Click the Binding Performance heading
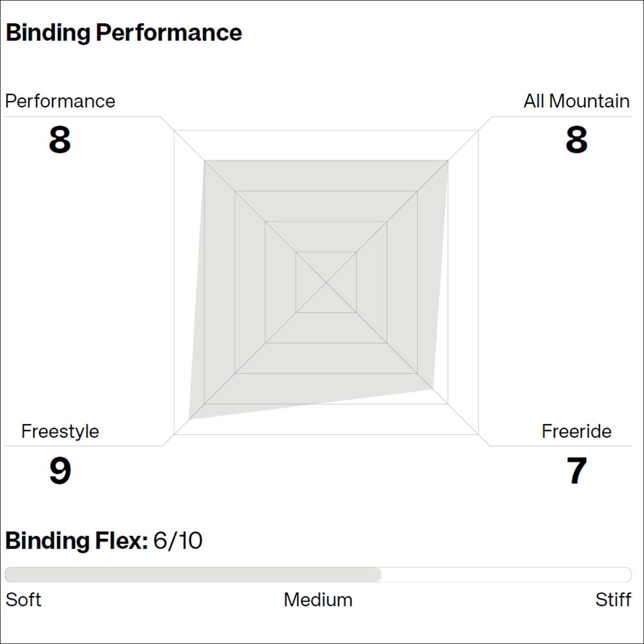644x644 pixels. coord(124,33)
